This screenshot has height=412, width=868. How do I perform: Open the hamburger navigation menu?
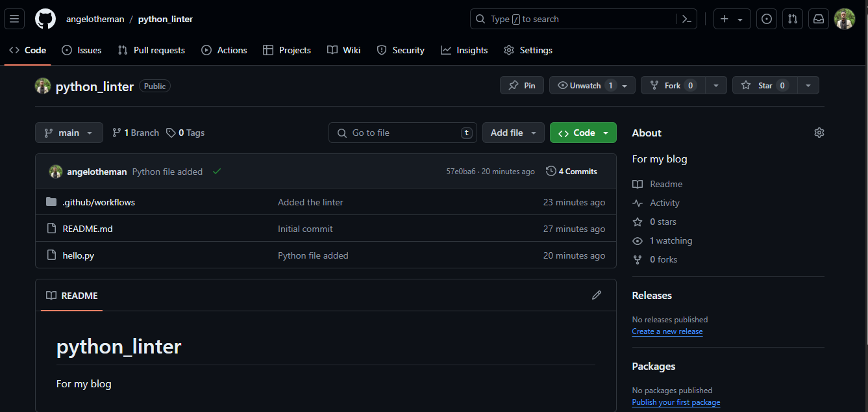click(x=14, y=19)
